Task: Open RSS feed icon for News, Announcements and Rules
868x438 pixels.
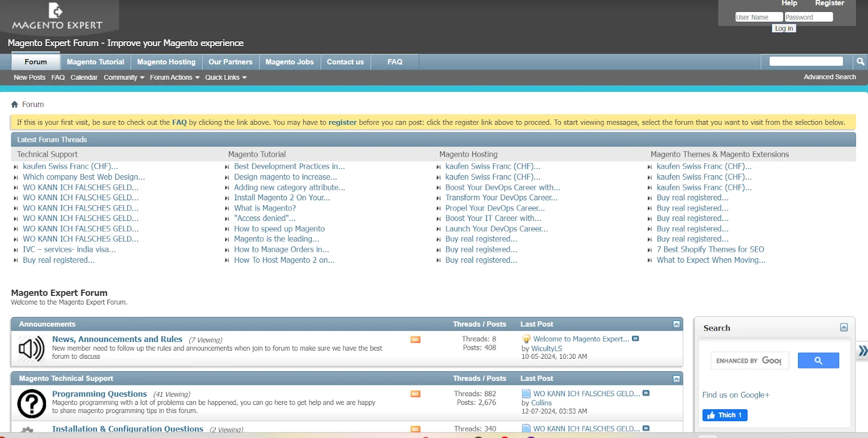Action: [416, 340]
